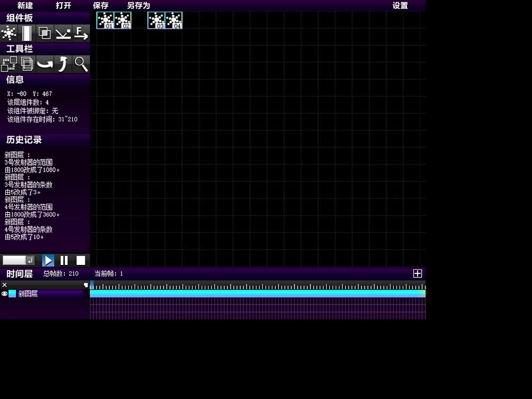Image resolution: width=532 pixels, height=399 pixels.
Task: Click the magnifying glass zoom tool
Action: pos(81,64)
